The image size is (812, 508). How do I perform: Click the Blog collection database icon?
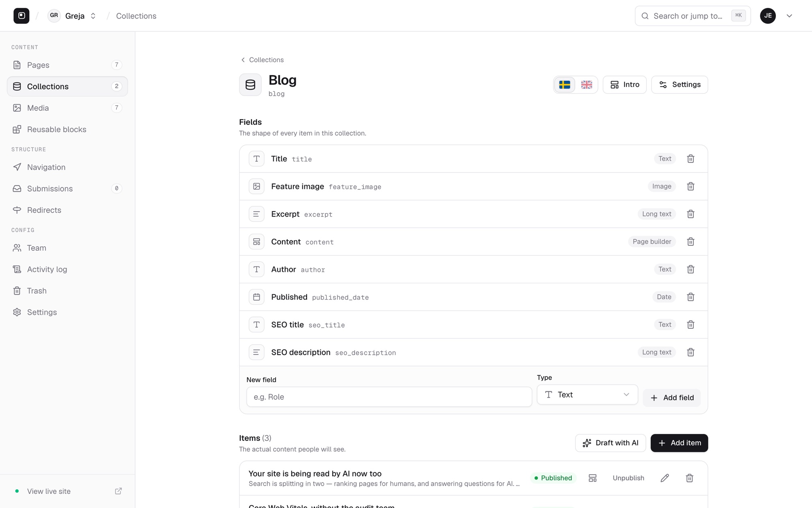(x=250, y=85)
